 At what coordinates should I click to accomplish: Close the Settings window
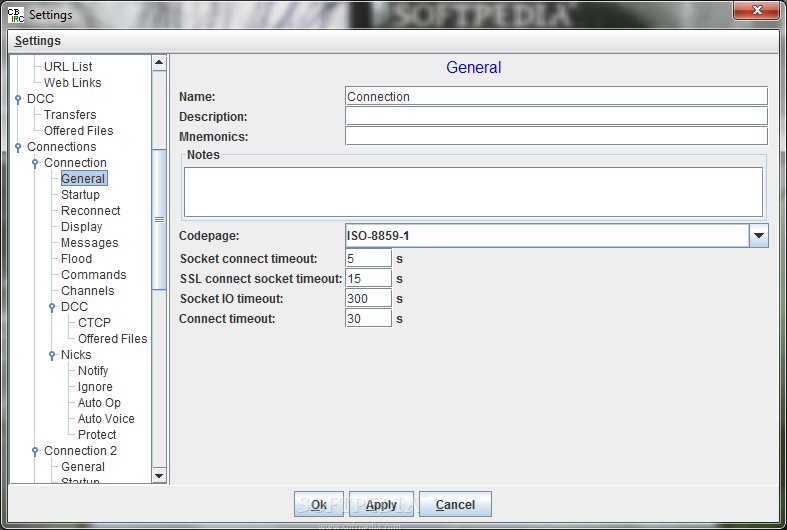coord(757,10)
